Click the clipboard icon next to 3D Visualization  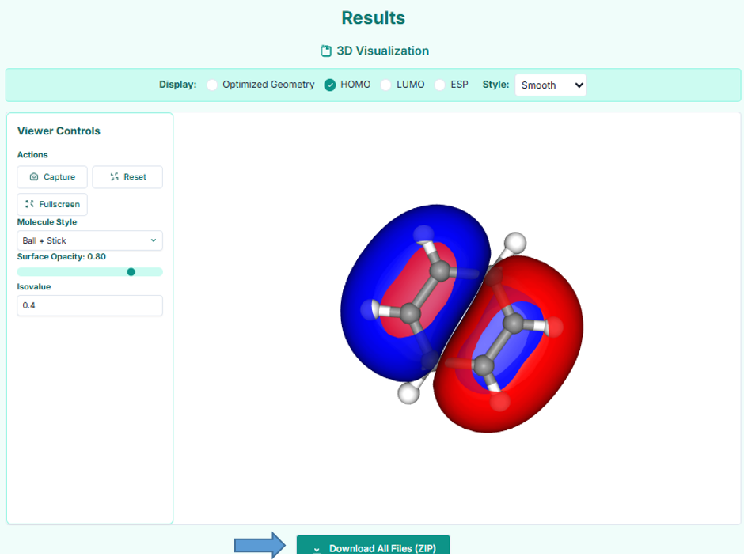[x=325, y=50]
